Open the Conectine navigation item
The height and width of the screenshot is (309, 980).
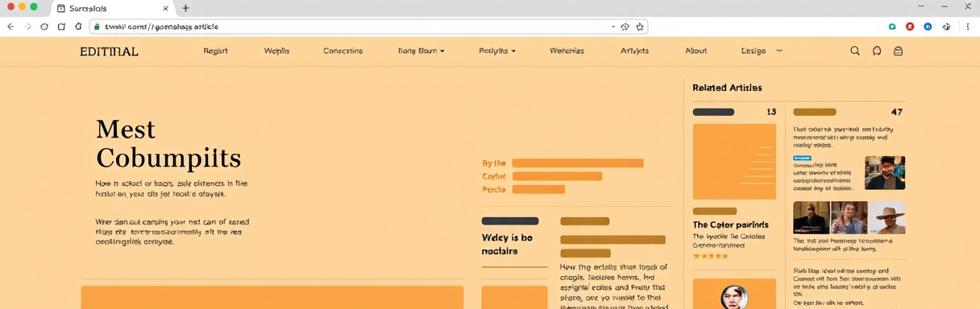[343, 51]
